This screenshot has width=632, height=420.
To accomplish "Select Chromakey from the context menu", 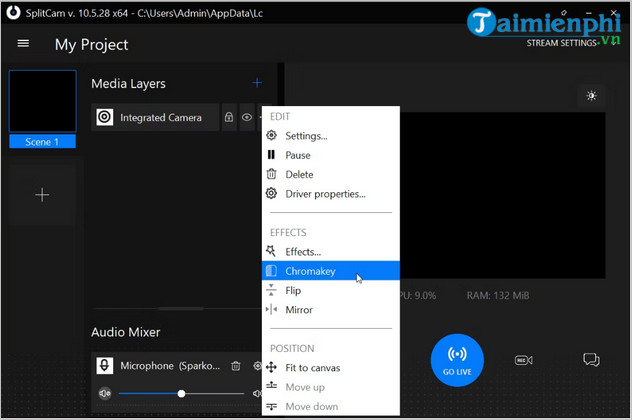I will point(310,271).
